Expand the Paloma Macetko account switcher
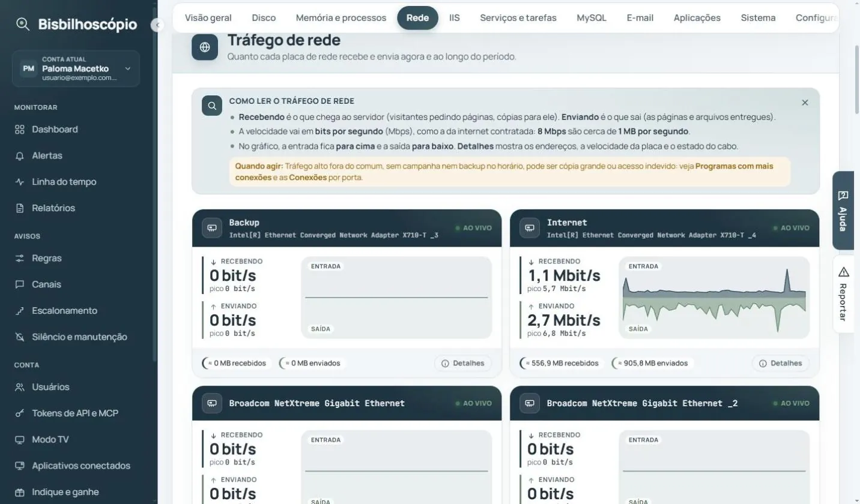Image resolution: width=860 pixels, height=504 pixels. 76,68
